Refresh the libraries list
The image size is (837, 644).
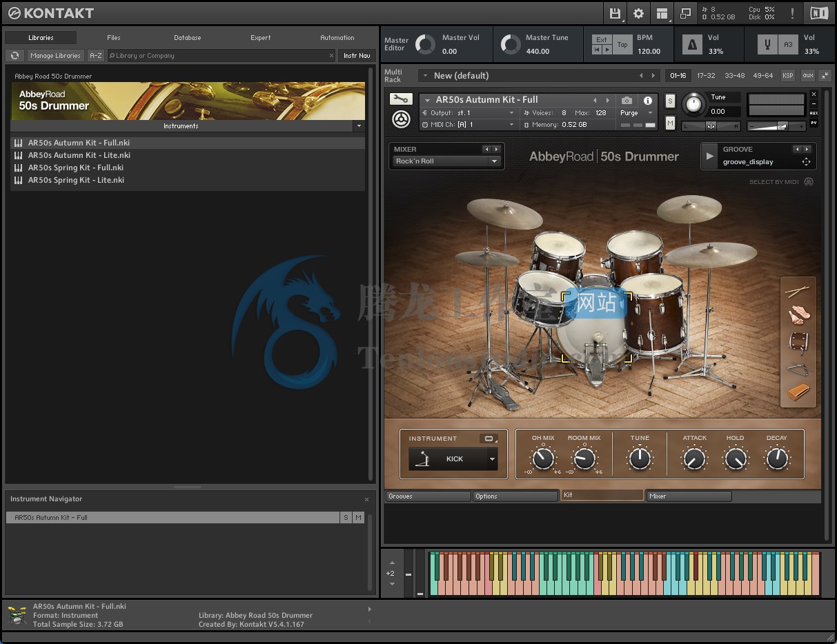14,56
